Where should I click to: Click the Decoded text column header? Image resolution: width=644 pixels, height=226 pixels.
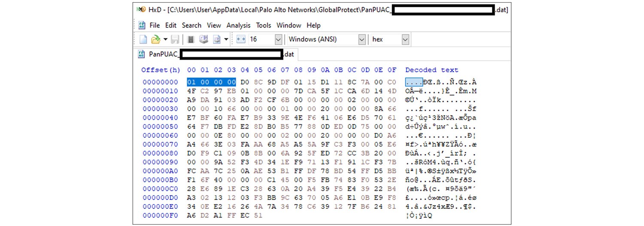click(431, 70)
